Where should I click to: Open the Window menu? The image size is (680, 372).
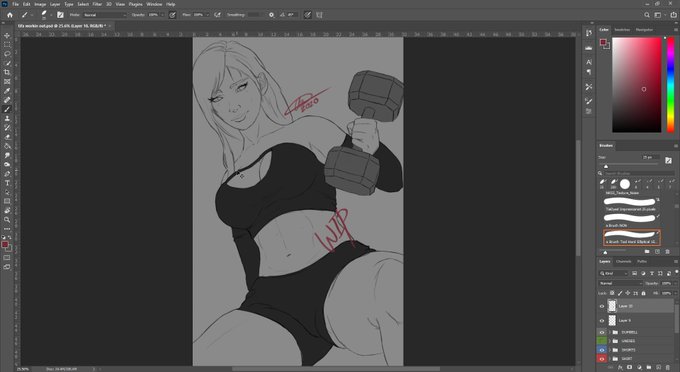click(154, 4)
